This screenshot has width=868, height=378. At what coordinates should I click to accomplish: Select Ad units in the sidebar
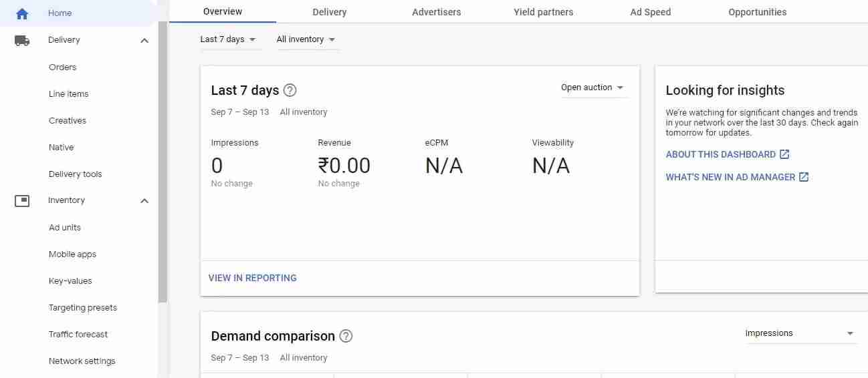tap(65, 228)
